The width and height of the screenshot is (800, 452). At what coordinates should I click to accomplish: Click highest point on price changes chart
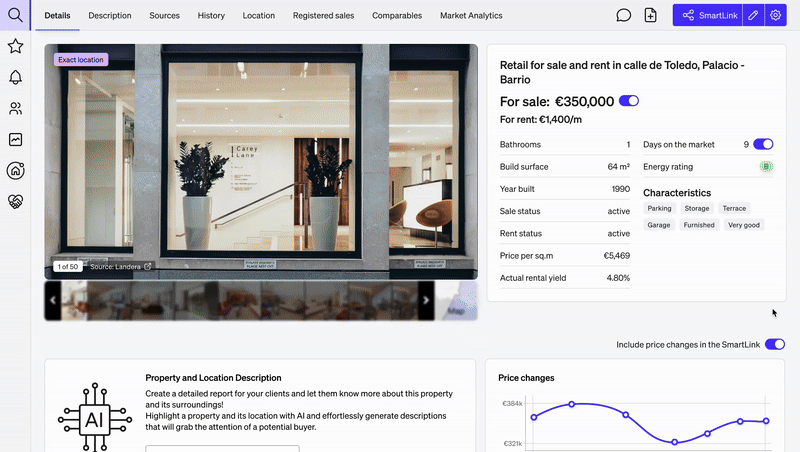pos(571,404)
